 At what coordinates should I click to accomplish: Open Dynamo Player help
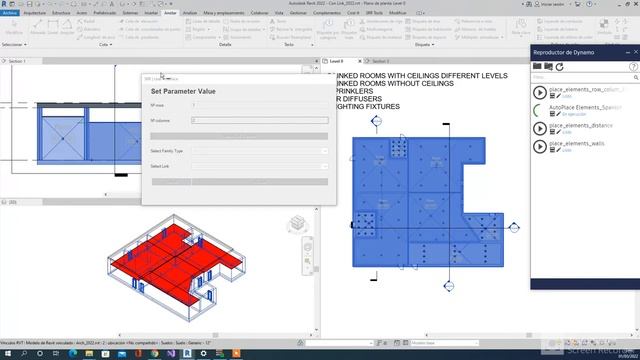[633, 67]
